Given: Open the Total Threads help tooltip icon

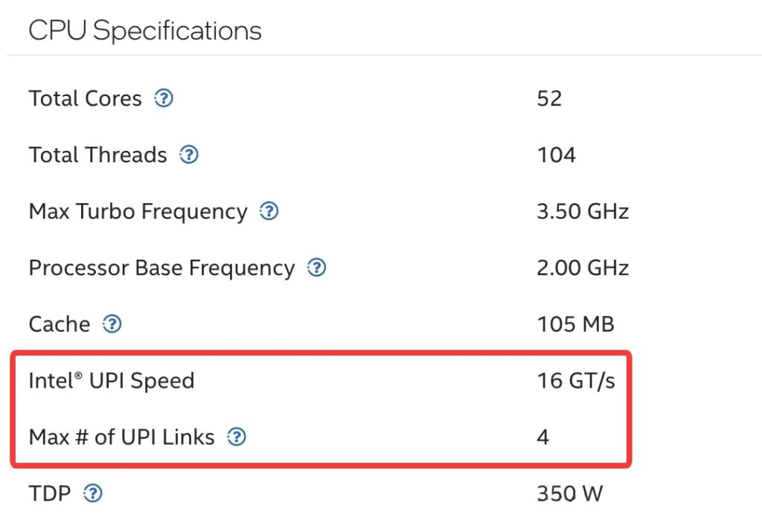Looking at the screenshot, I should pyautogui.click(x=190, y=155).
